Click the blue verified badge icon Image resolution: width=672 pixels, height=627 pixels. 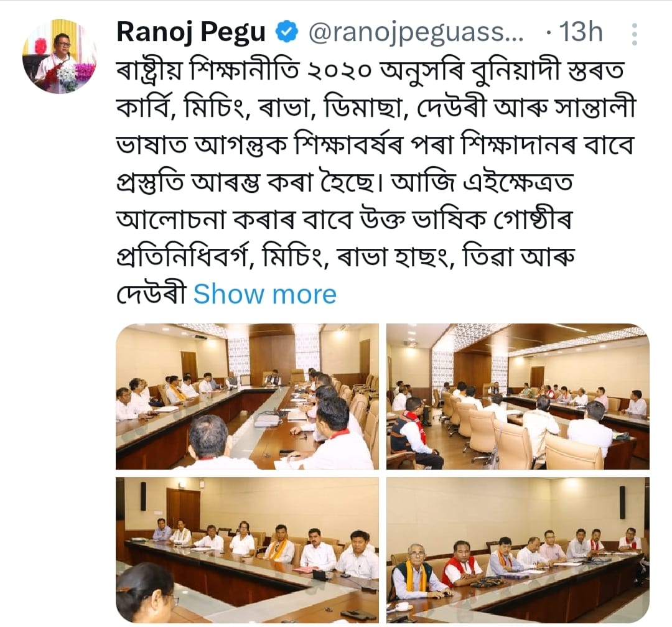click(286, 32)
